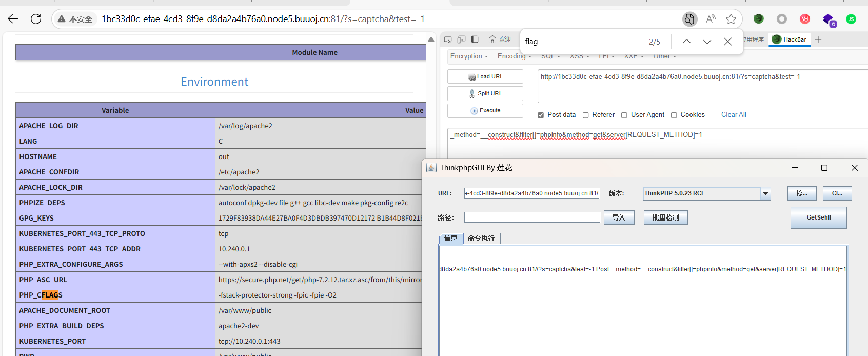Add this page to favorites star
This screenshot has height=356, width=868.
click(731, 19)
